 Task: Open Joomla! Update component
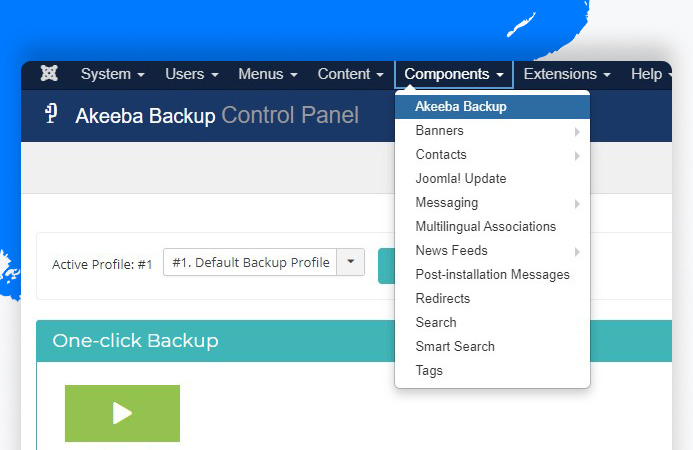[x=492, y=179]
